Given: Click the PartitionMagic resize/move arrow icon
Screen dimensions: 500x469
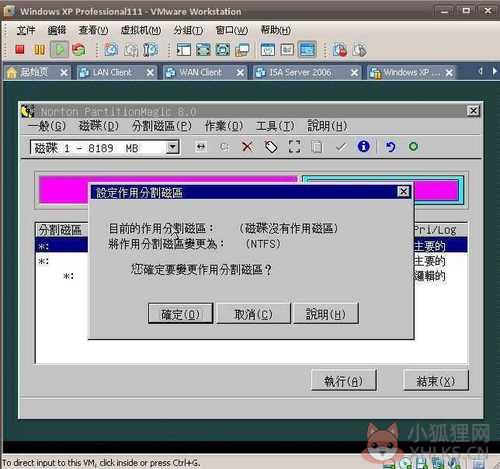Looking at the screenshot, I should pyautogui.click(x=201, y=147).
